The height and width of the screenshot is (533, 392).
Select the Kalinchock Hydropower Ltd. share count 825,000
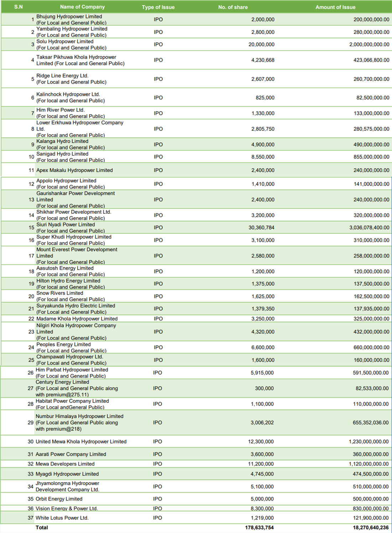265,98
